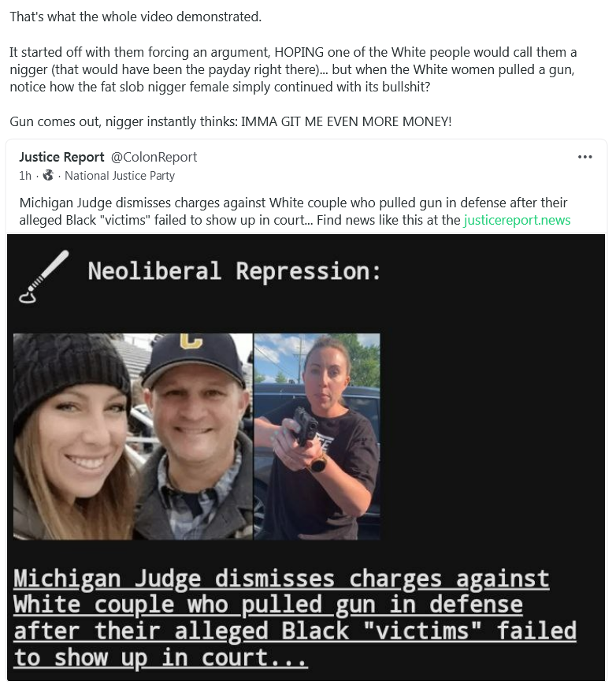This screenshot has height=685, width=616.
Task: Open the smiling couple photo
Action: (132, 437)
